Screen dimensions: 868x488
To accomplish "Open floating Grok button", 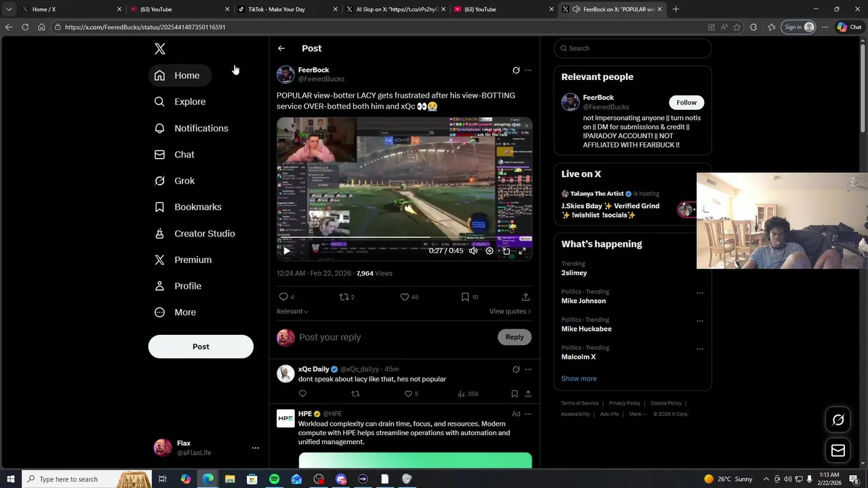I will pyautogui.click(x=838, y=420).
